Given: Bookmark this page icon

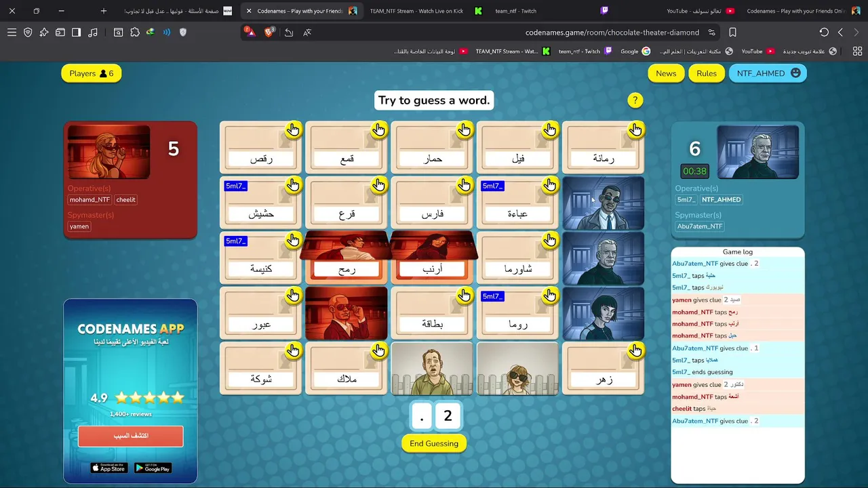Looking at the screenshot, I should pyautogui.click(x=733, y=32).
